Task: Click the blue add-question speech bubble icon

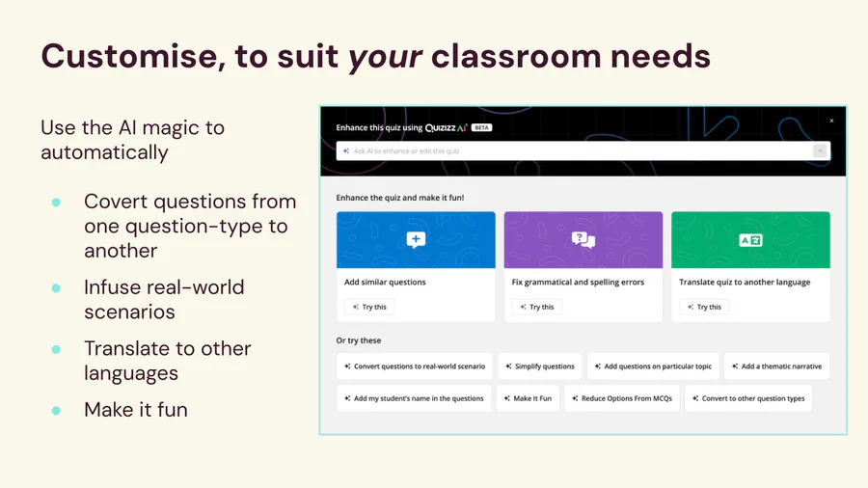Action: tap(416, 240)
